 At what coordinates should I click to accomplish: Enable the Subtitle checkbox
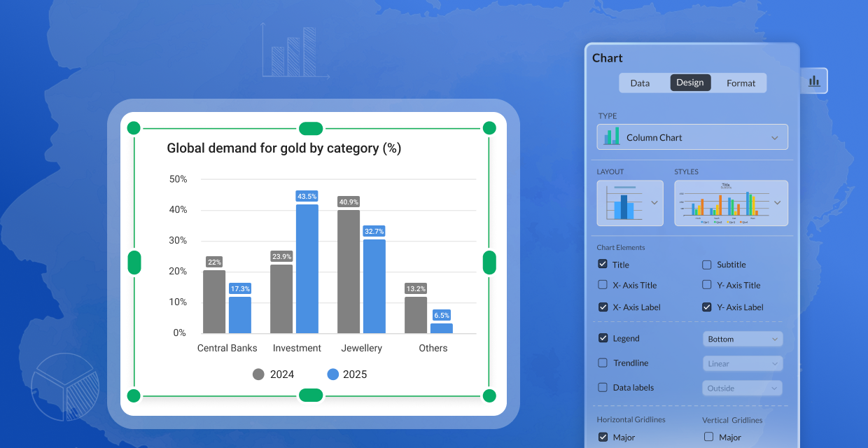pyautogui.click(x=707, y=265)
